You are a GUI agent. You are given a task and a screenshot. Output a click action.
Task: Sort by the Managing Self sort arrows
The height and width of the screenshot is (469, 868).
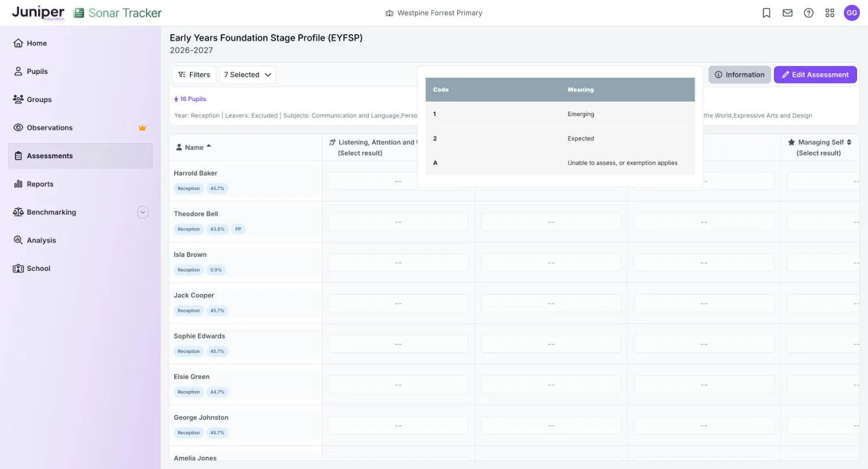849,142
